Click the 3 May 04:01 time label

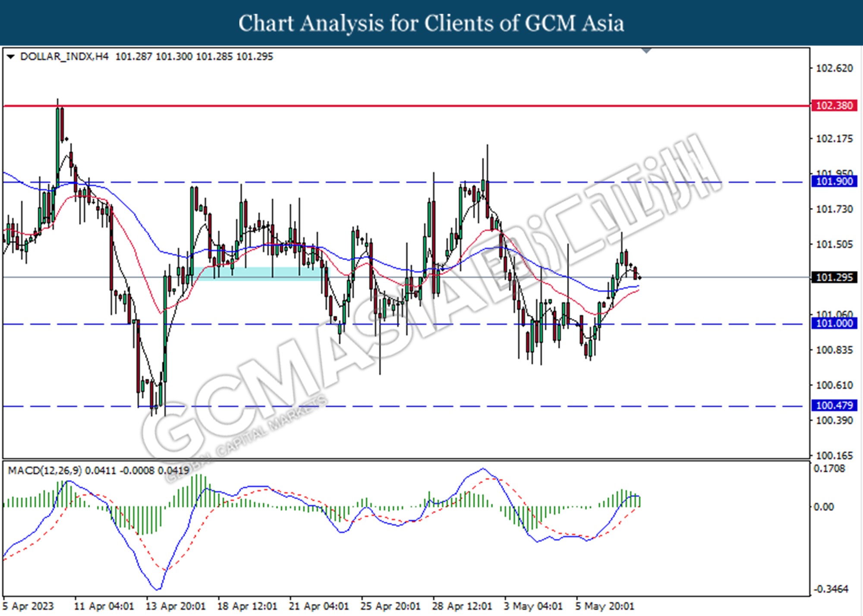coord(534,606)
